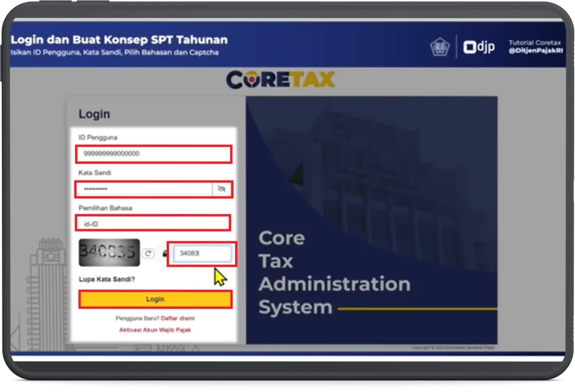Click the Login heading of the form
Screen dimensions: 575x392
point(94,114)
